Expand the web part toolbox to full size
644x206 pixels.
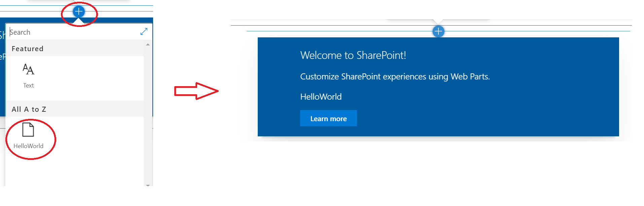coord(144,32)
